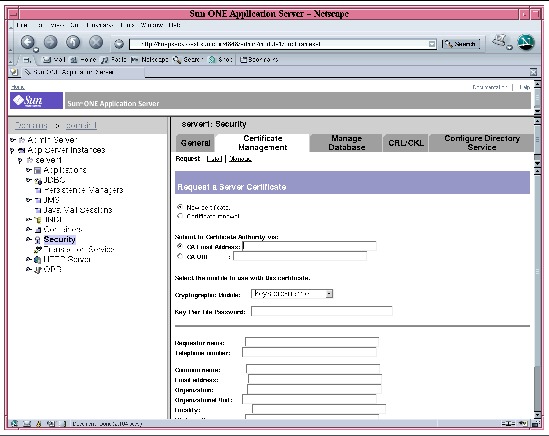This screenshot has width=549, height=436.
Task: Click the Key Pair File Password field
Action: pos(322,311)
